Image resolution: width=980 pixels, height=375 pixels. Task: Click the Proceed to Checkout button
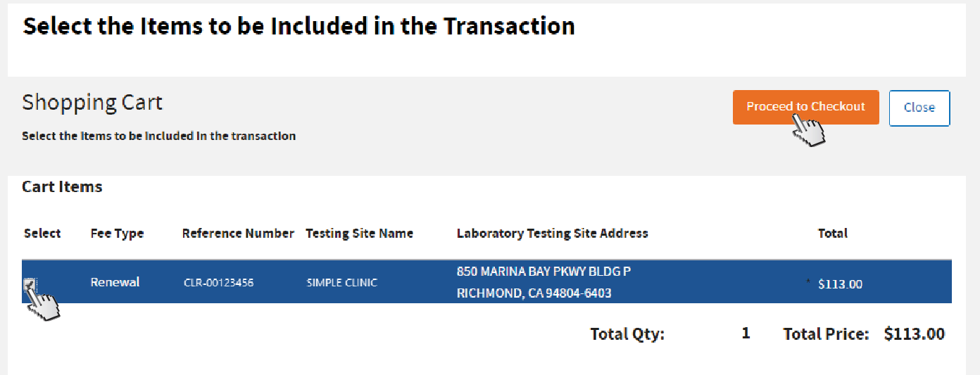[x=805, y=107]
